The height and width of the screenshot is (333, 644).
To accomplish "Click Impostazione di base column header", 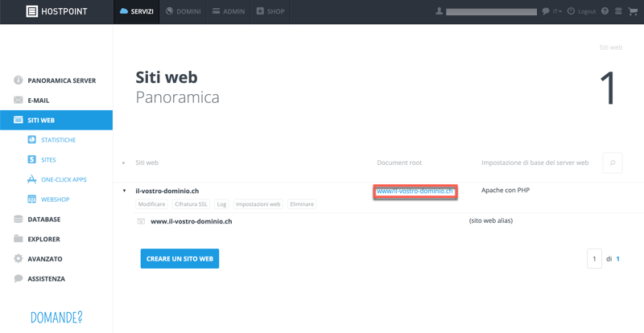I will pyautogui.click(x=535, y=162).
